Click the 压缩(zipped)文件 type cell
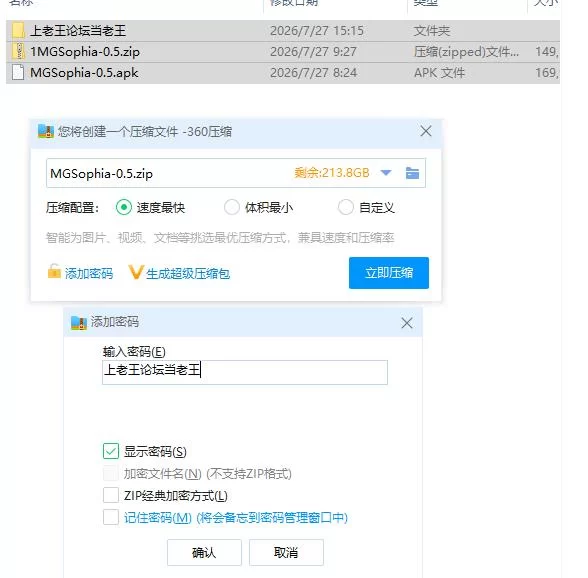588x578 pixels. coord(466,51)
